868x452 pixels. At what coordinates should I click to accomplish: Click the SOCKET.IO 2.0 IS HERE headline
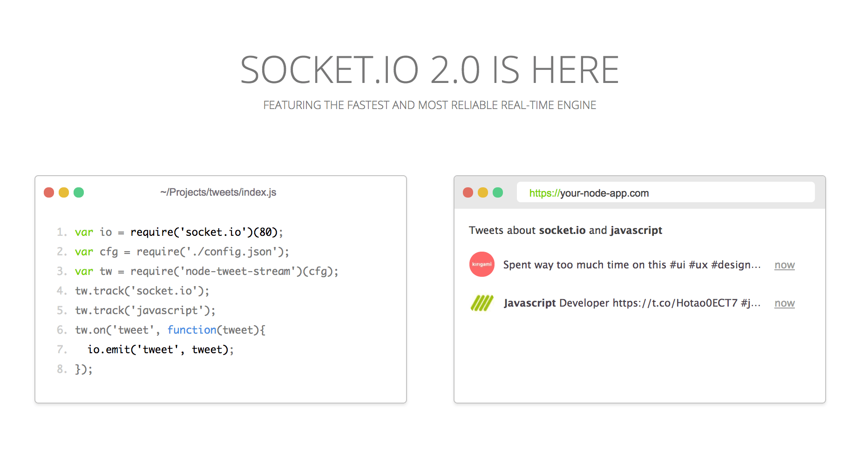pos(429,68)
